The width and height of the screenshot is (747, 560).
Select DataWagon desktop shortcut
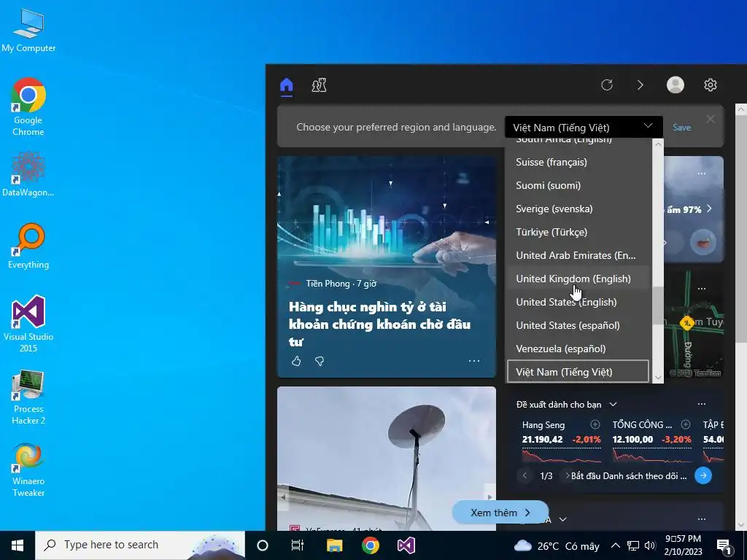click(x=28, y=174)
